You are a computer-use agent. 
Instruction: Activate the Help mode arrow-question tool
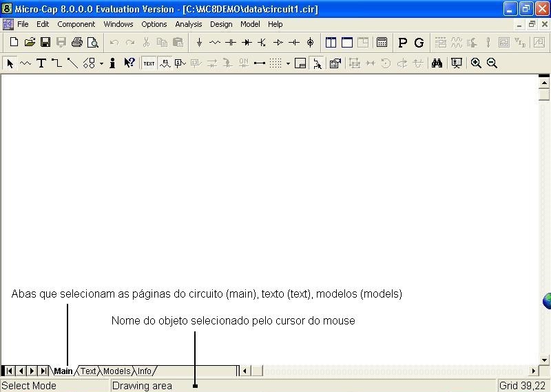[129, 63]
